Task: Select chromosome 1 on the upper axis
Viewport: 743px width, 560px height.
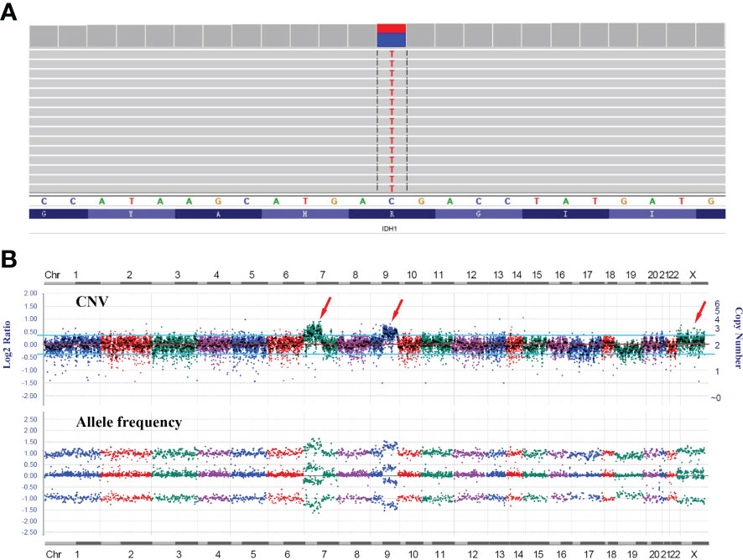Action: [75, 275]
